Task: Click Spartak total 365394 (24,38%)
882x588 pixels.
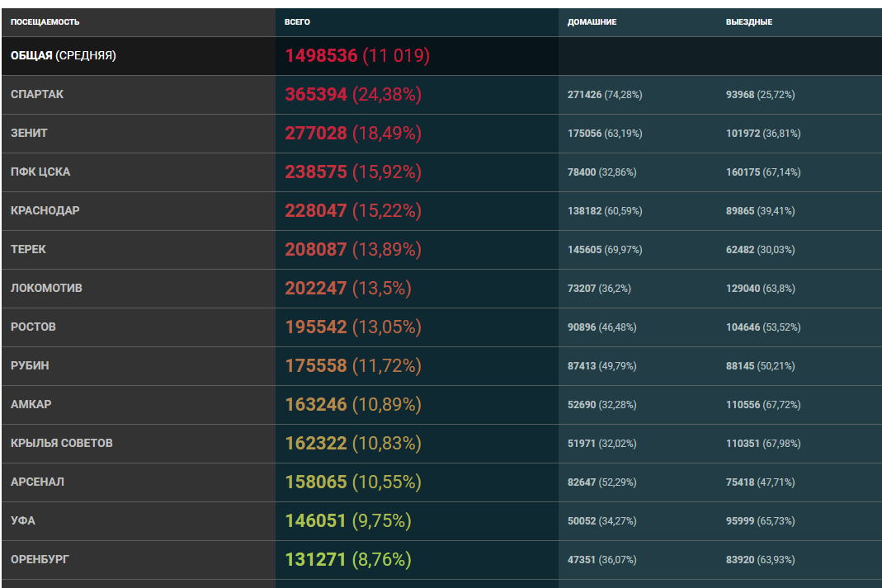Action: pos(352,95)
